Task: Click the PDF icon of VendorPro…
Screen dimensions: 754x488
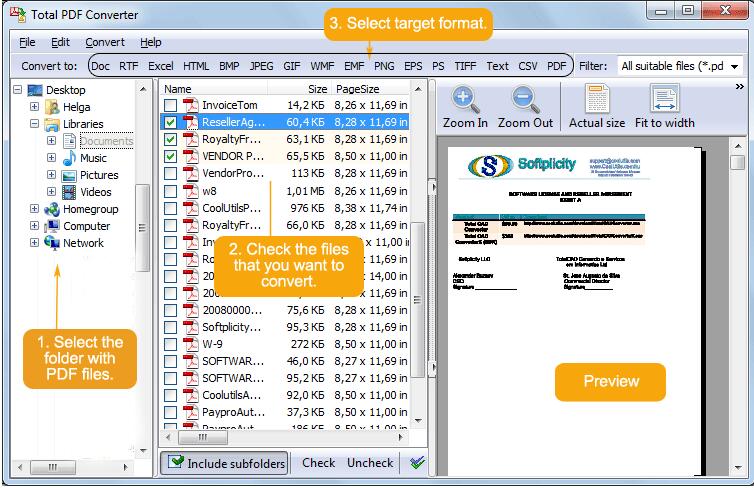Action: pos(191,173)
